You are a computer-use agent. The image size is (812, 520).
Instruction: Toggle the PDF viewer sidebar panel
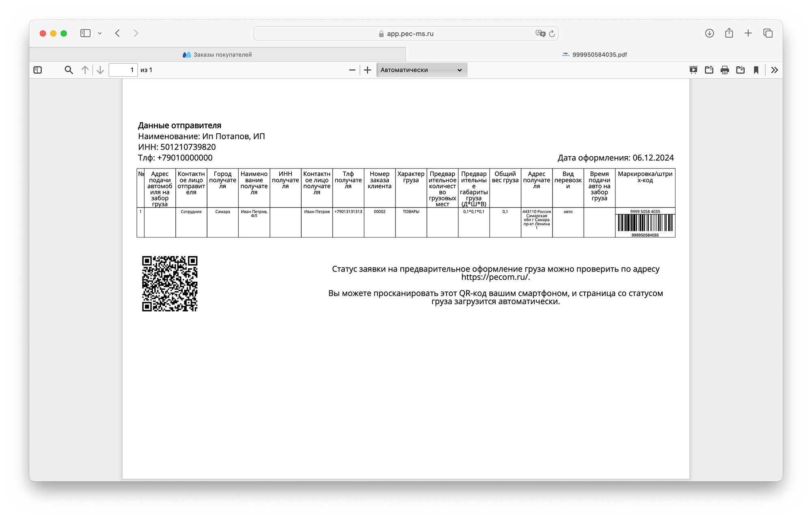(38, 70)
